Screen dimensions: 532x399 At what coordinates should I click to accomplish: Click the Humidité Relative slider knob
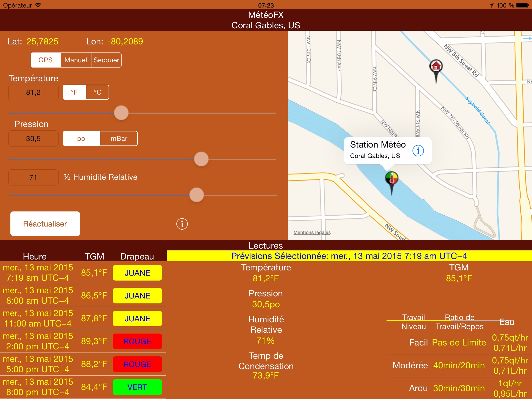[197, 195]
